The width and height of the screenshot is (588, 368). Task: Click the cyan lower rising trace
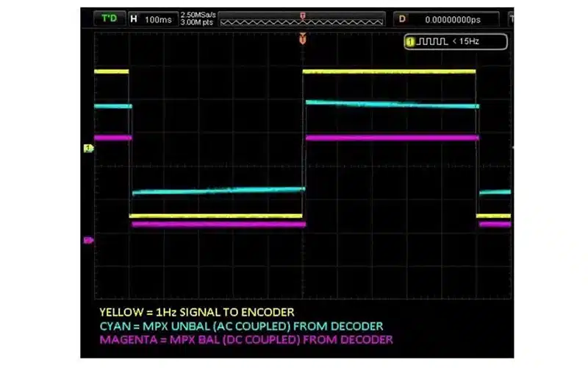click(218, 191)
